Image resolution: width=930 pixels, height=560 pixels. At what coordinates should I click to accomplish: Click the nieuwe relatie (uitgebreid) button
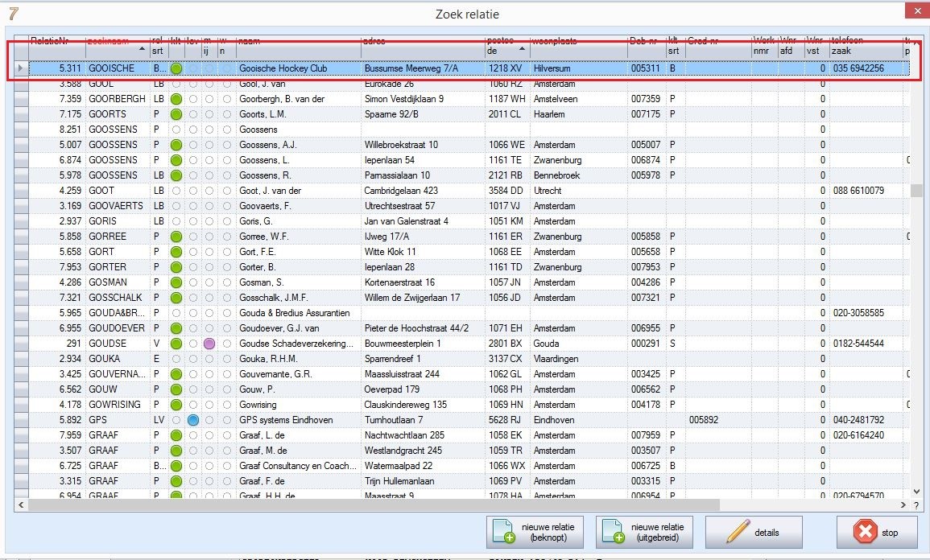(644, 532)
